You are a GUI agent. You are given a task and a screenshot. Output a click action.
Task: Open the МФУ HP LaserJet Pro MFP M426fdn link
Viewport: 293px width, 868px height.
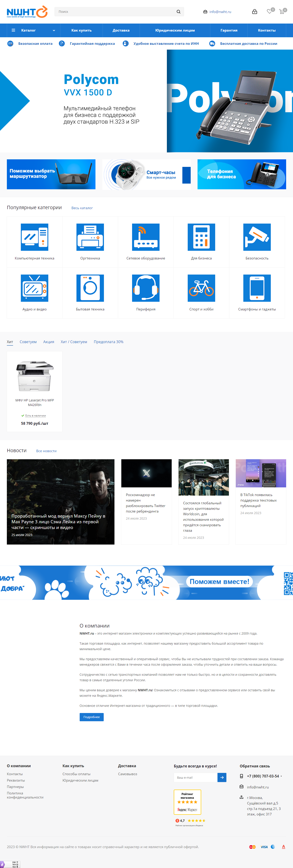pyautogui.click(x=34, y=402)
